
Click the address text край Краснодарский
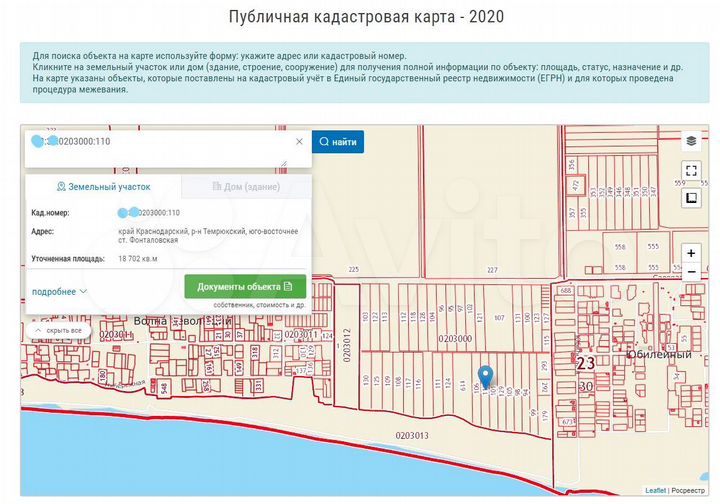click(208, 235)
